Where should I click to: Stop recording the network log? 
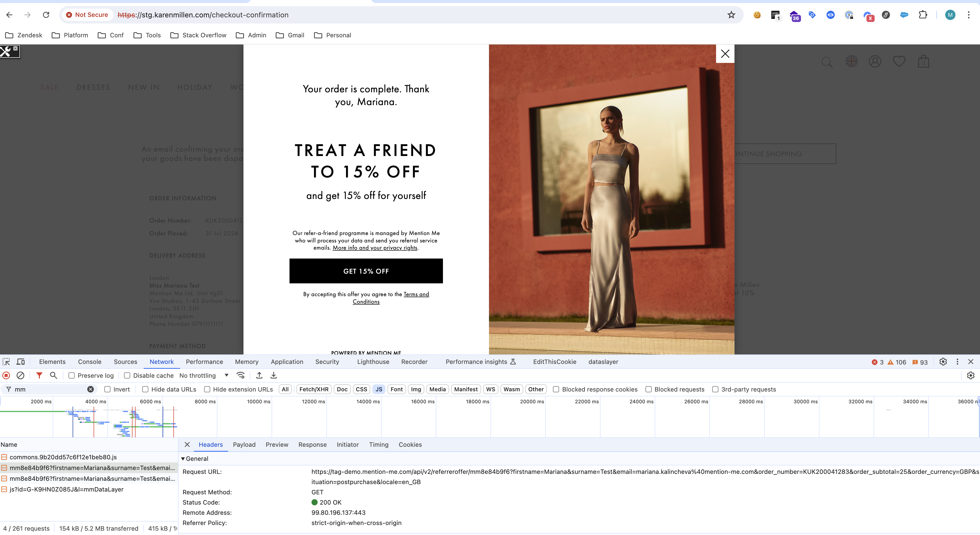coord(6,375)
